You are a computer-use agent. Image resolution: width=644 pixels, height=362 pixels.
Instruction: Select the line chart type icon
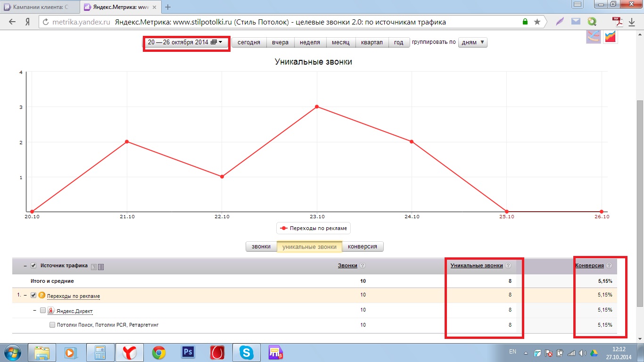click(x=593, y=37)
